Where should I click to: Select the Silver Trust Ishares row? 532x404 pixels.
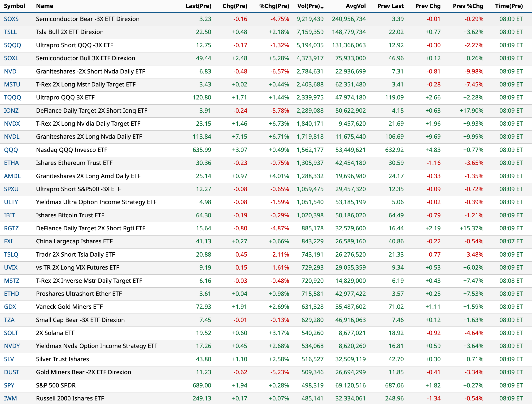coord(63,359)
